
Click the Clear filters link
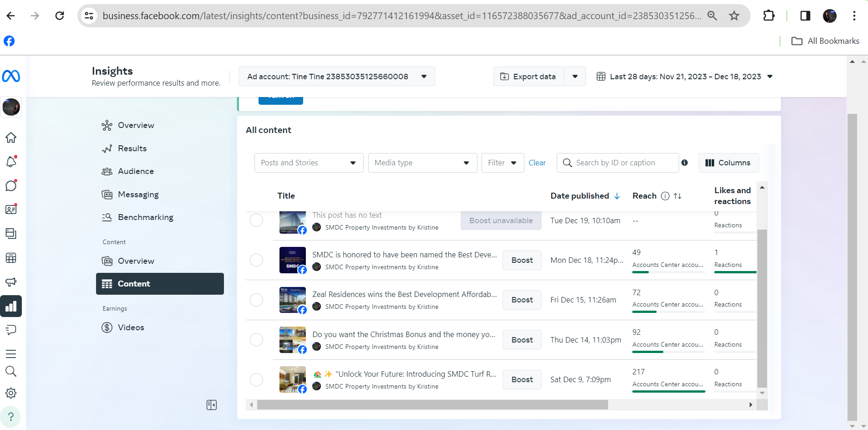click(537, 163)
